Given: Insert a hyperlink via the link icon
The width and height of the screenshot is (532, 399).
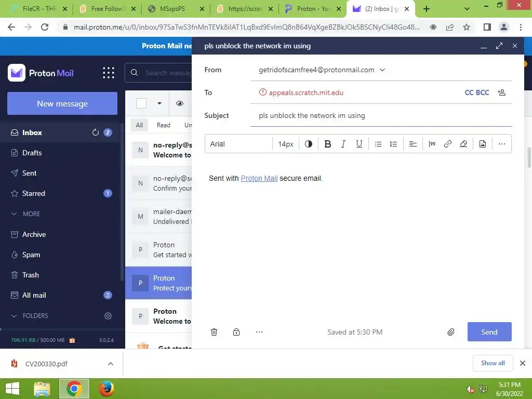Looking at the screenshot, I should (x=447, y=144).
